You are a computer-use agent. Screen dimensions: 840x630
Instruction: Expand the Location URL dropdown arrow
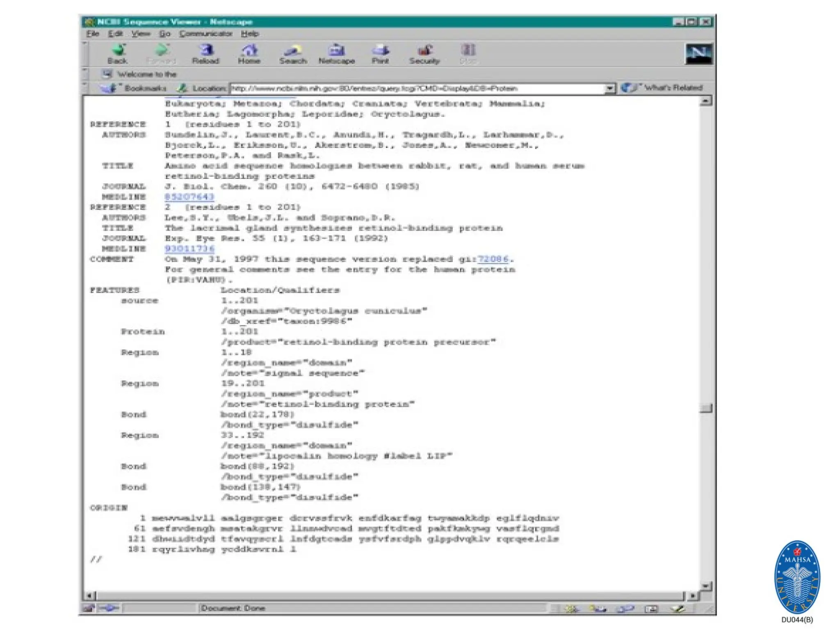610,89
